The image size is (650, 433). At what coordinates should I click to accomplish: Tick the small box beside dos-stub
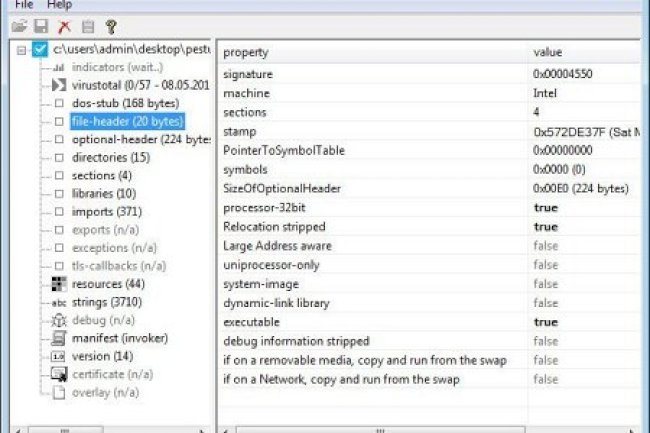click(59, 104)
